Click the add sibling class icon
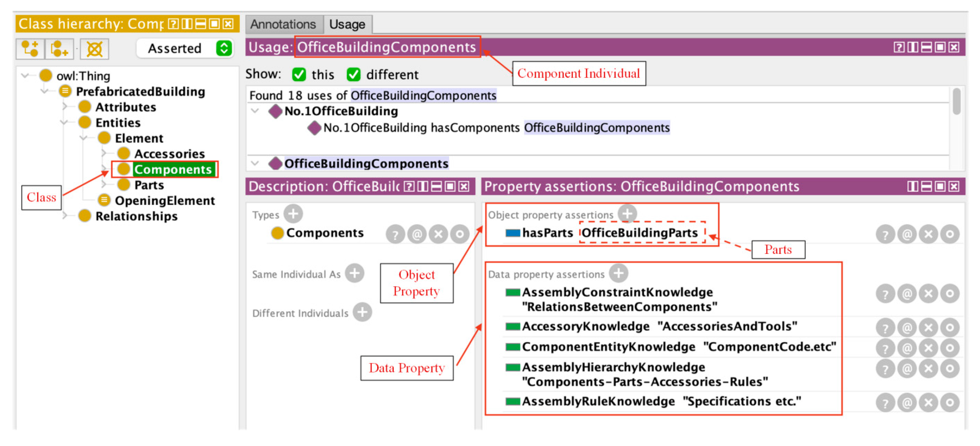 tap(59, 49)
